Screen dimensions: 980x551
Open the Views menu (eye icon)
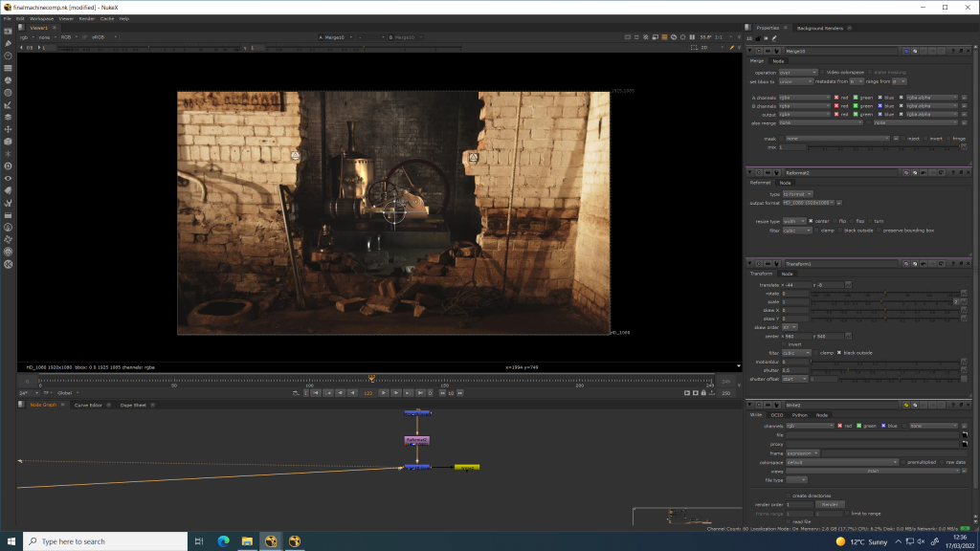pos(8,178)
